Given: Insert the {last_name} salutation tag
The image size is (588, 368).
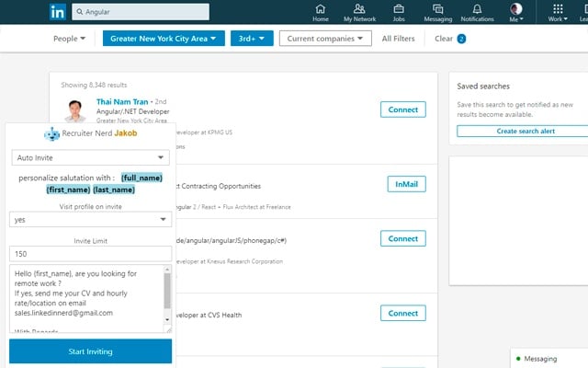Looking at the screenshot, I should tap(114, 190).
